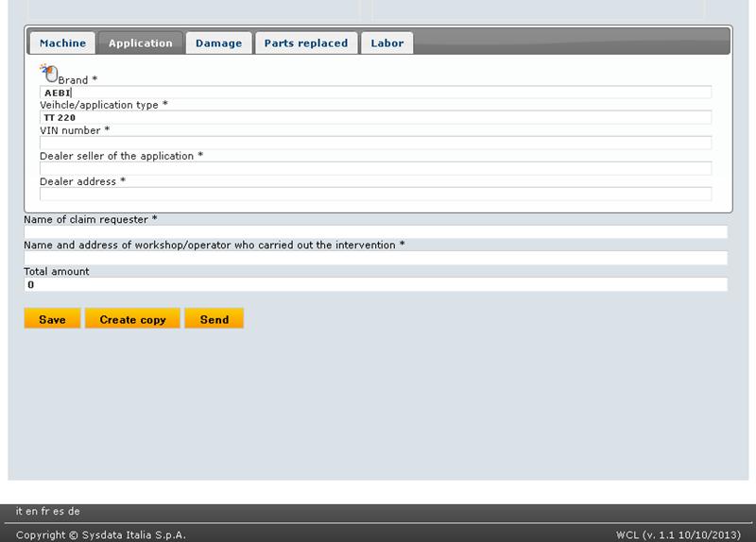The height and width of the screenshot is (542, 756).
Task: Click the Copyright Sysdata Italia S.p.A. text
Action: point(101,534)
